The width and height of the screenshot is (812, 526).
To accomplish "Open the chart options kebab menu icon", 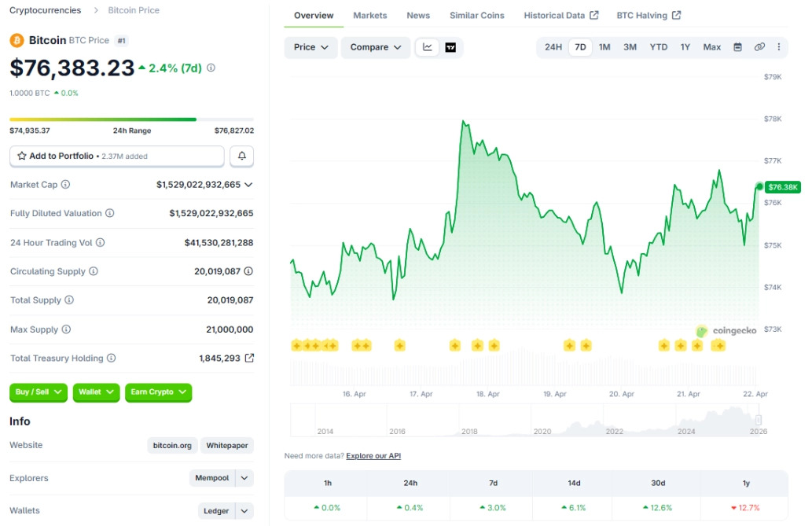I will (779, 47).
